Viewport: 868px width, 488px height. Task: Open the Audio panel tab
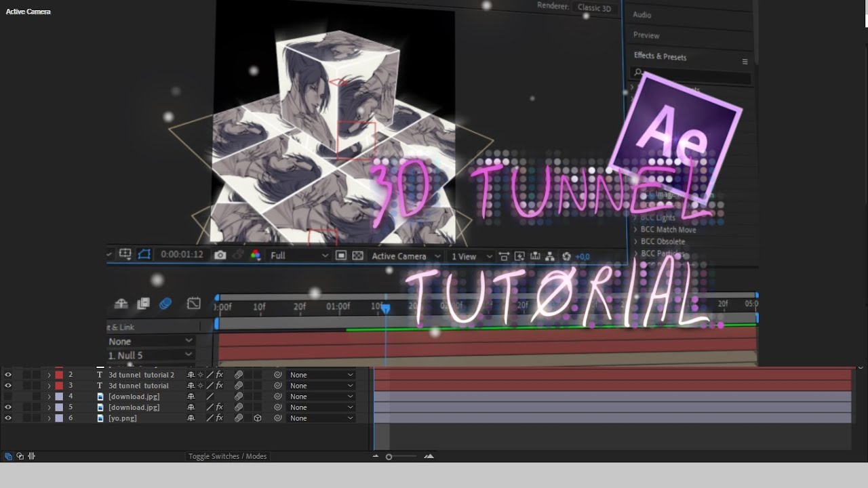click(642, 15)
